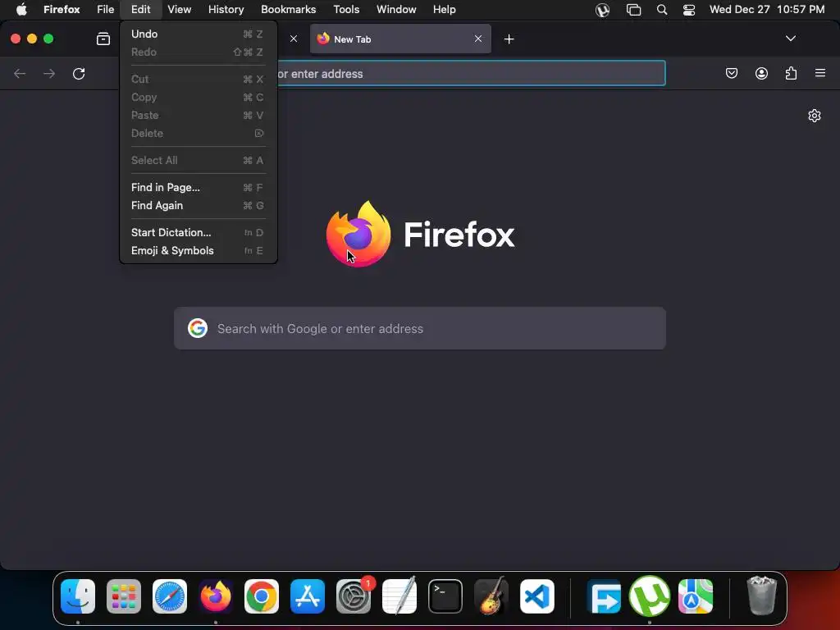Open the Bookmarks menu
The width and height of the screenshot is (840, 630).
288,10
